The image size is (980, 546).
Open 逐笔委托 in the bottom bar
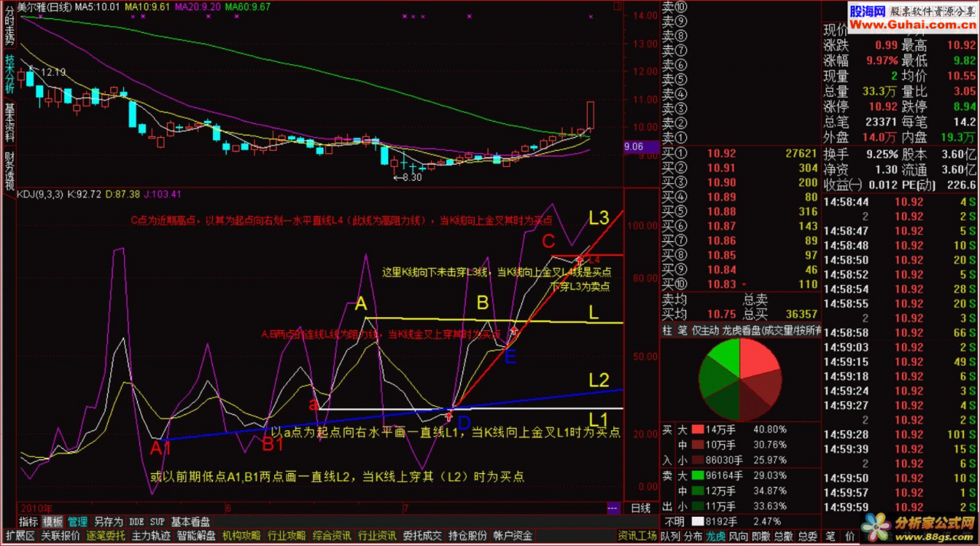click(x=106, y=536)
